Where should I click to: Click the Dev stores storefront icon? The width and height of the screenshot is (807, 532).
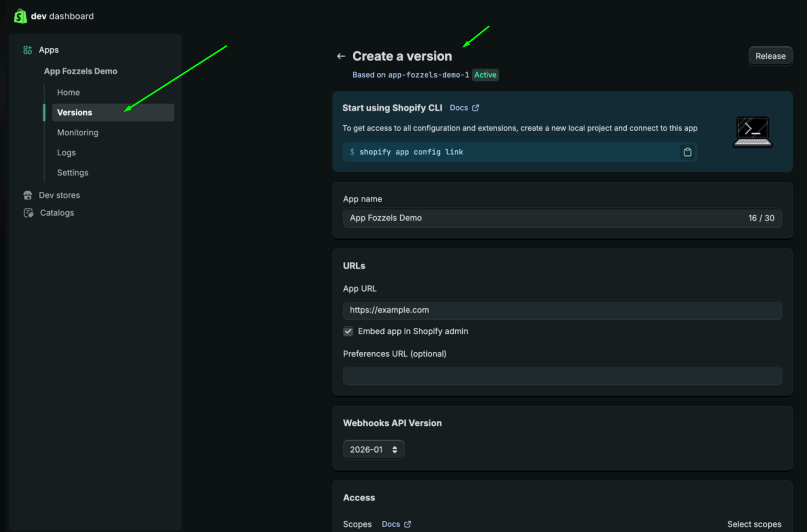pos(28,195)
